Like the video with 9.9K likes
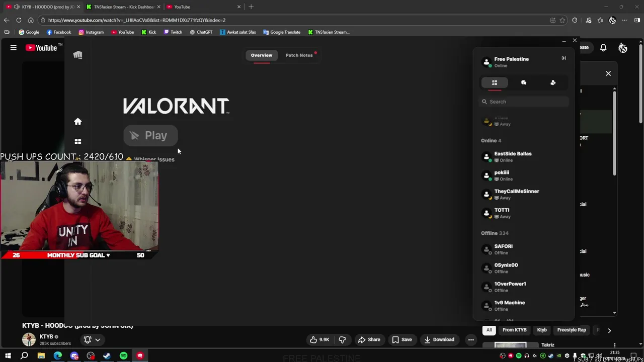This screenshot has width=644, height=362. pos(319,340)
